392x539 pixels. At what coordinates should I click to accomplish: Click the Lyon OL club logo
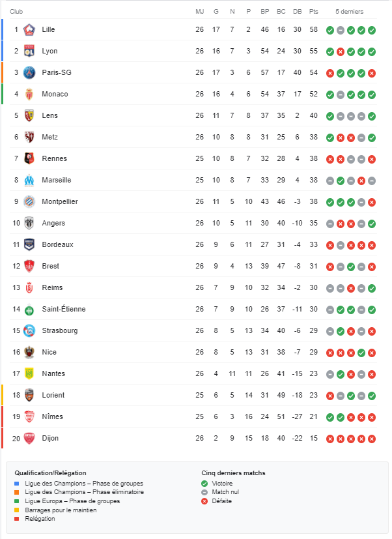29,51
